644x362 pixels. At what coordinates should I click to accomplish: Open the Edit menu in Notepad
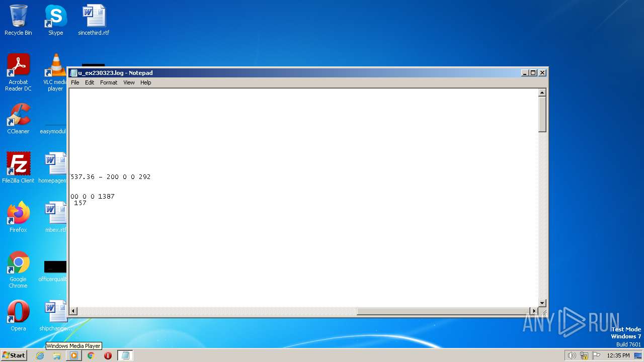(90, 82)
